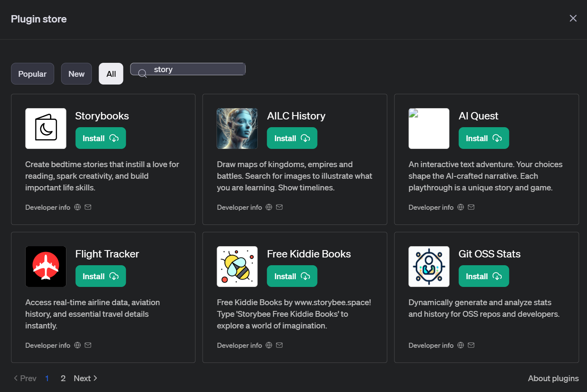Click the Flight Tracker red airplane icon
Screen dimensions: 587x392
click(x=46, y=266)
